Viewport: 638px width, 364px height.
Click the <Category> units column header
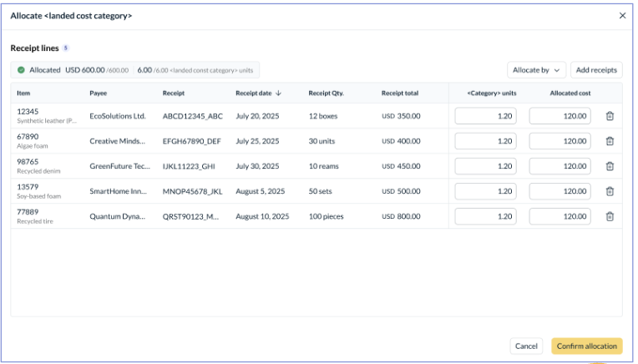(492, 94)
